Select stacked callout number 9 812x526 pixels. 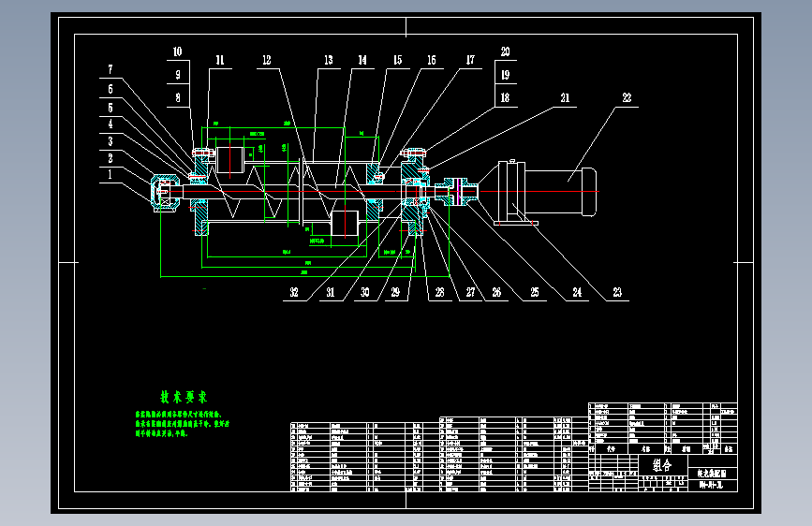click(x=178, y=75)
